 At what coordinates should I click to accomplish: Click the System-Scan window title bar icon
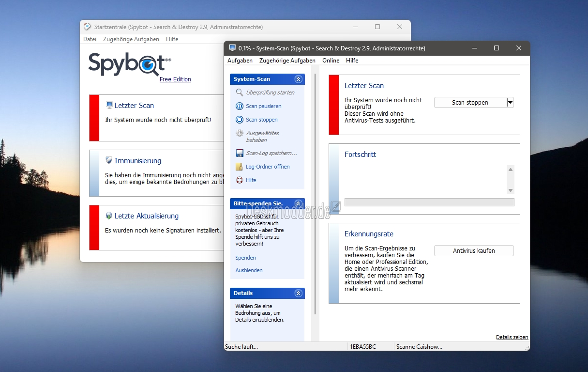coord(232,48)
